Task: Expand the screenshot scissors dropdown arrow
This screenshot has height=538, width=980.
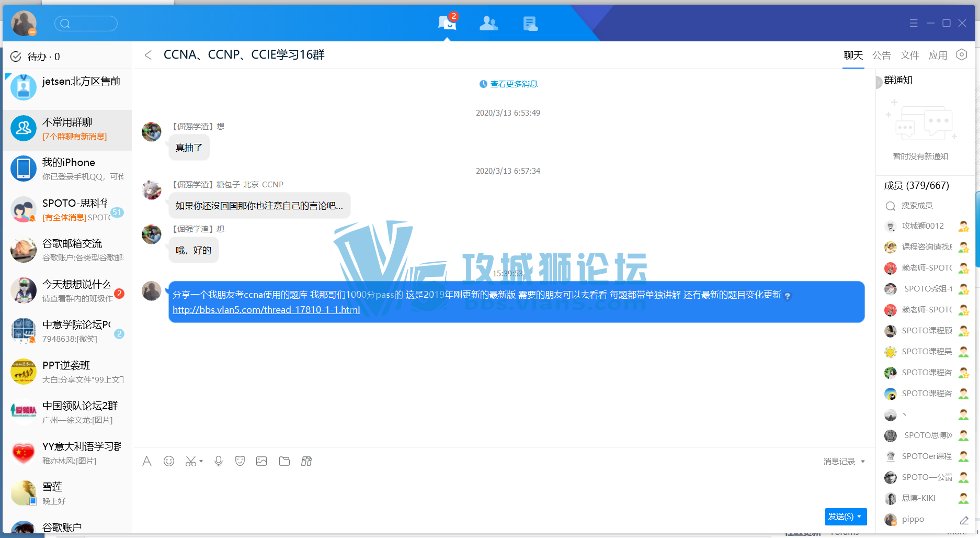Action: click(201, 462)
